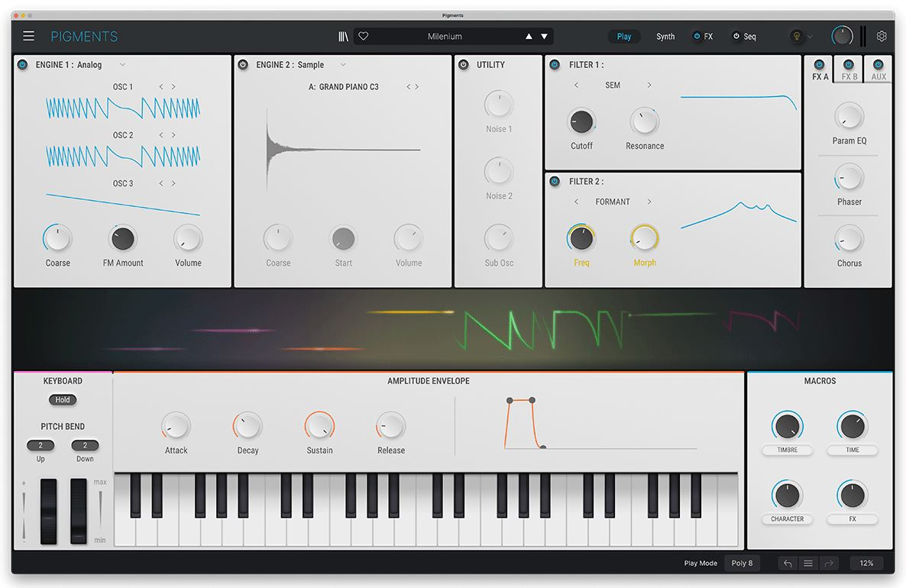Click the Engine 1 Coarse knob
The width and height of the screenshot is (906, 588).
[x=57, y=238]
